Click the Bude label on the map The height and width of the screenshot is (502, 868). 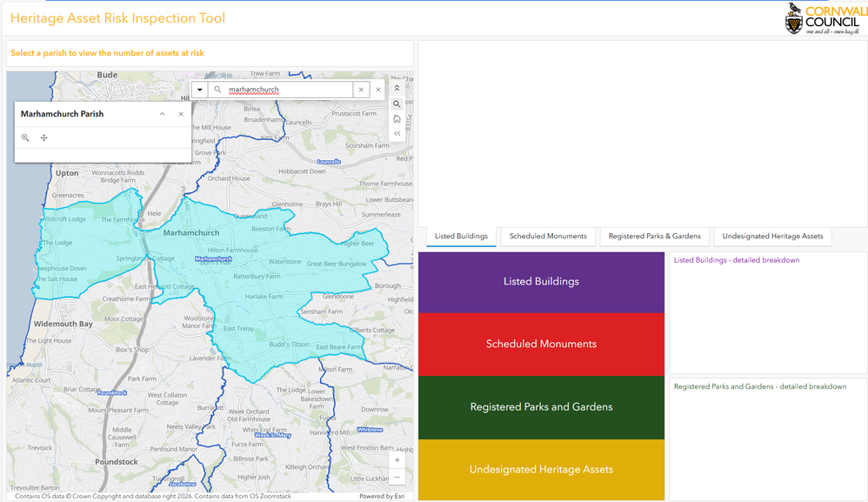[x=107, y=75]
